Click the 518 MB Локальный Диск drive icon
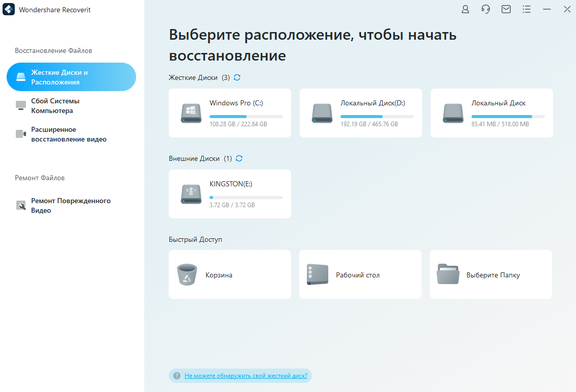This screenshot has width=576, height=392. (x=453, y=113)
